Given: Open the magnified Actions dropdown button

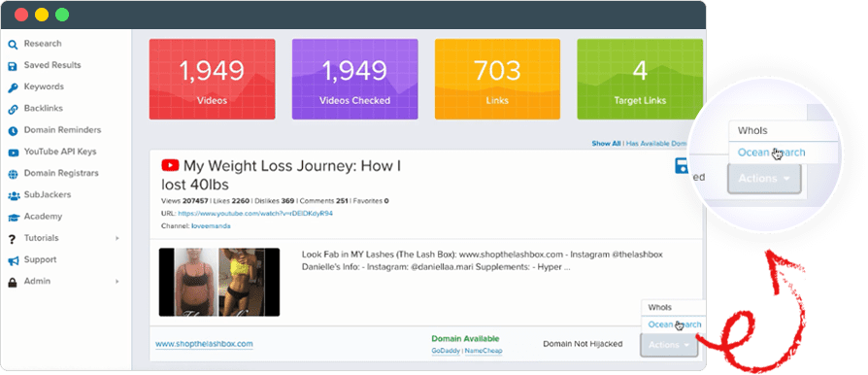Looking at the screenshot, I should click(x=764, y=179).
